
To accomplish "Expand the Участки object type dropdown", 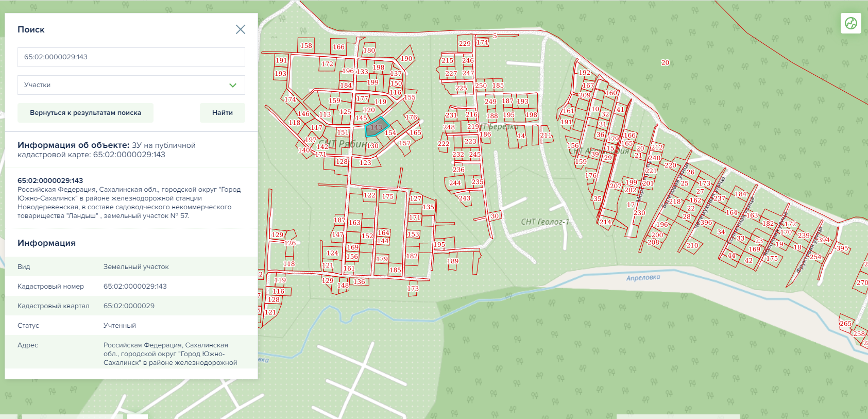I will 131,85.
